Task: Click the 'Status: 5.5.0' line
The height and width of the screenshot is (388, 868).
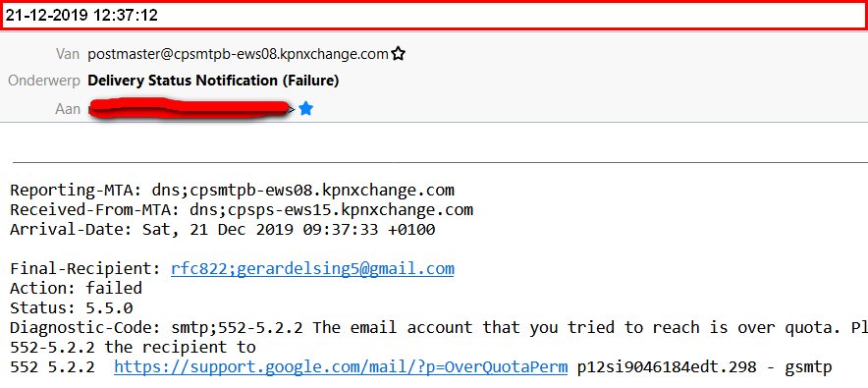Action: 71,307
